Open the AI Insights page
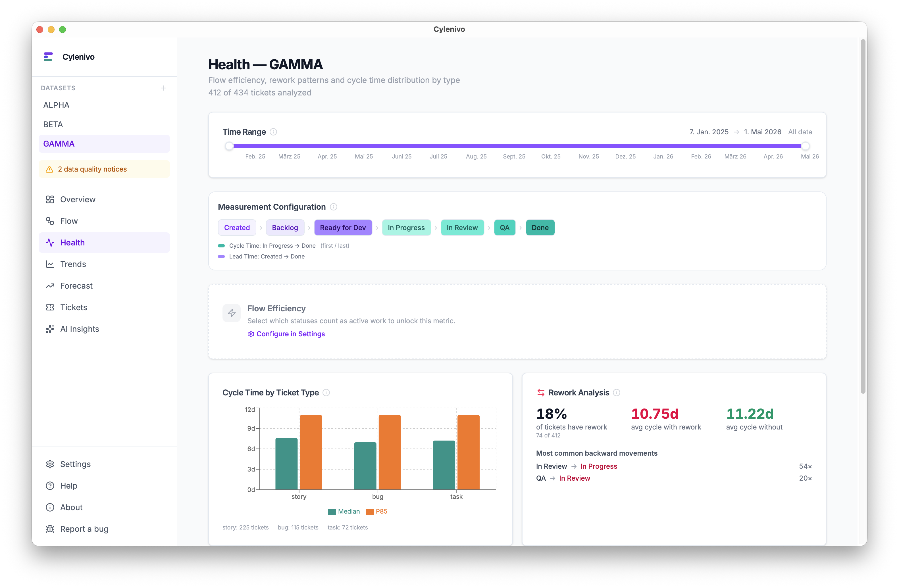 [x=79, y=329]
